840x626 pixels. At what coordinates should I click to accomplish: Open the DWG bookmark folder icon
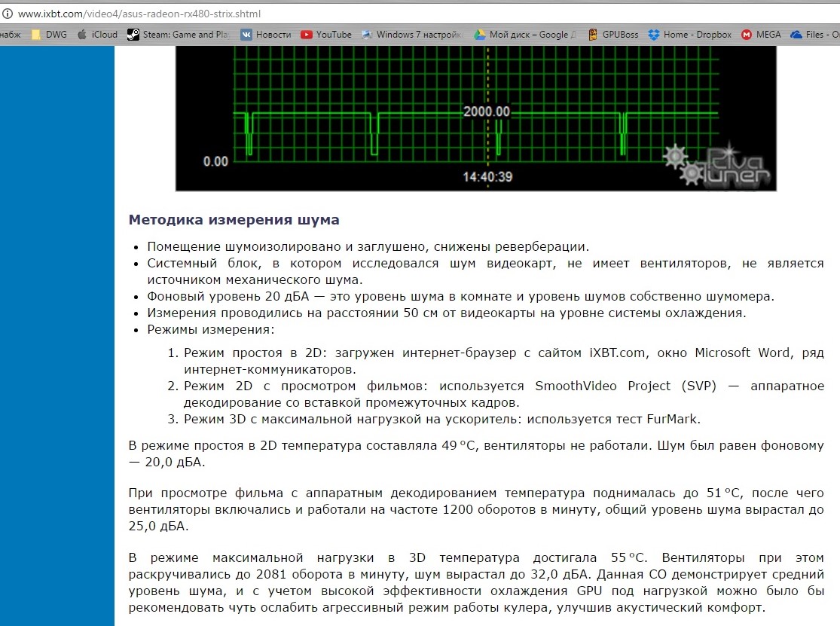pos(36,35)
